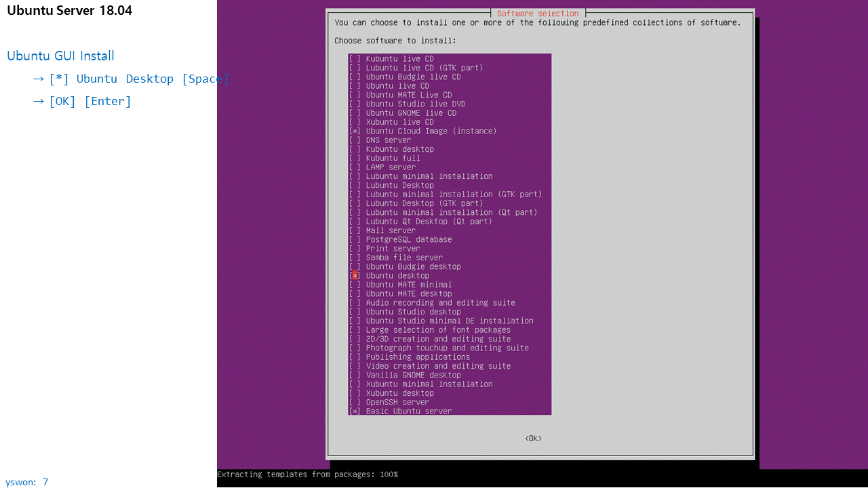868x488 pixels.
Task: Select 'Publishing applications' row
Action: 450,357
